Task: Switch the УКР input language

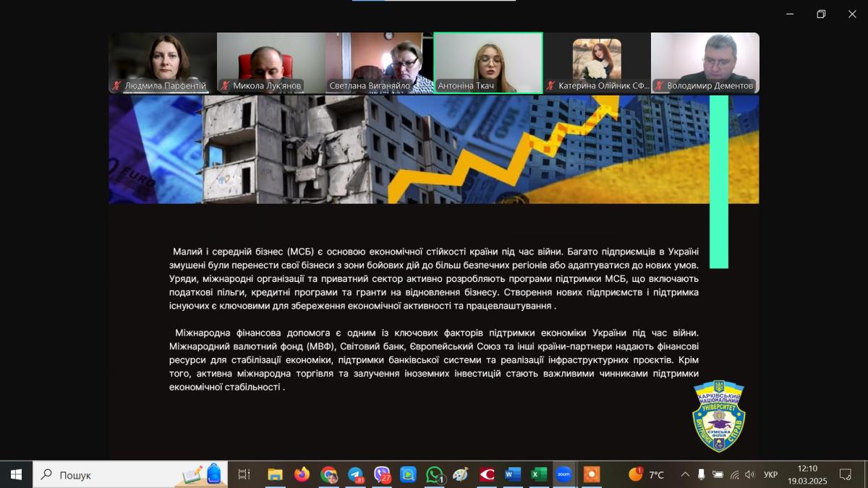Action: click(x=771, y=474)
